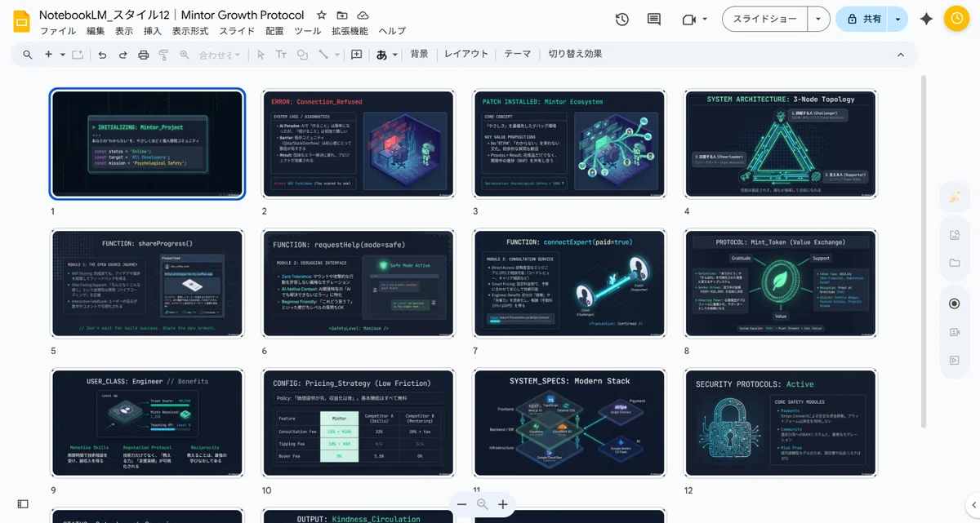Open the ヘルプ menu
This screenshot has width=980, height=523.
pos(392,31)
